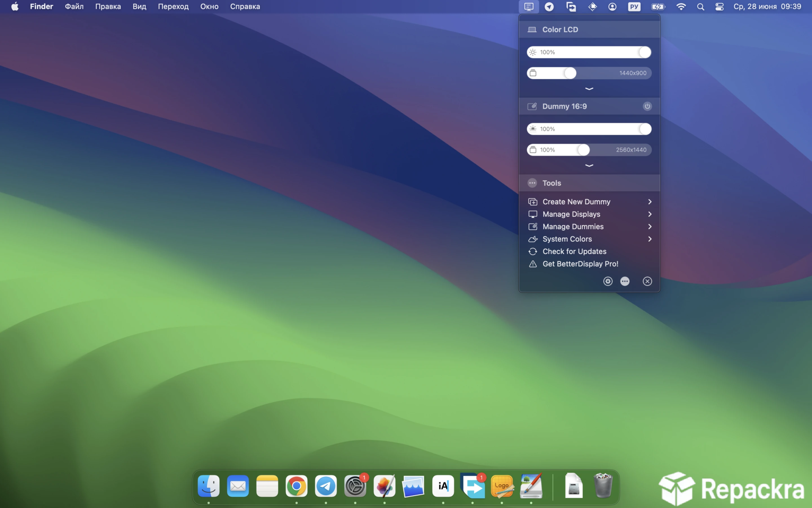Open the document file in the Dock
812x508 pixels.
(x=574, y=486)
